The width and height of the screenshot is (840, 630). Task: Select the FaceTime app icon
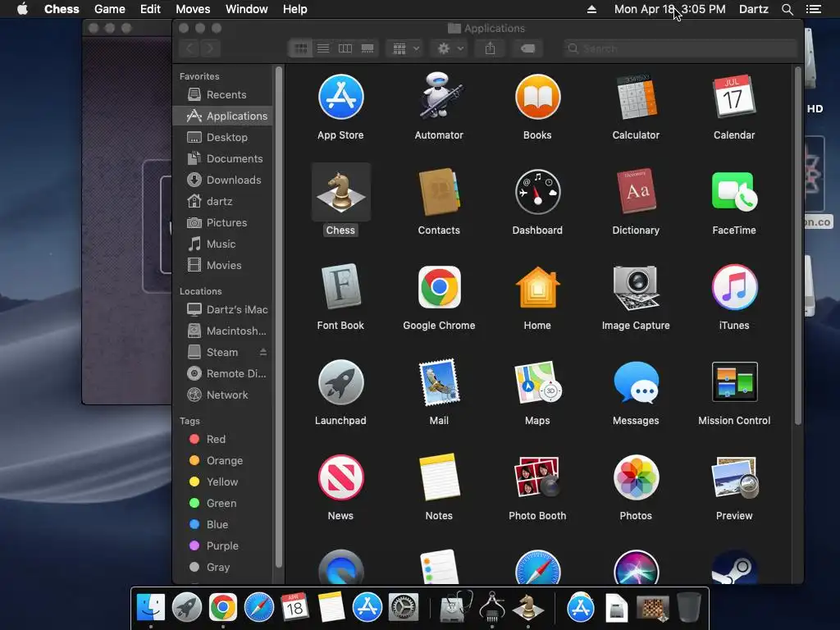(734, 192)
